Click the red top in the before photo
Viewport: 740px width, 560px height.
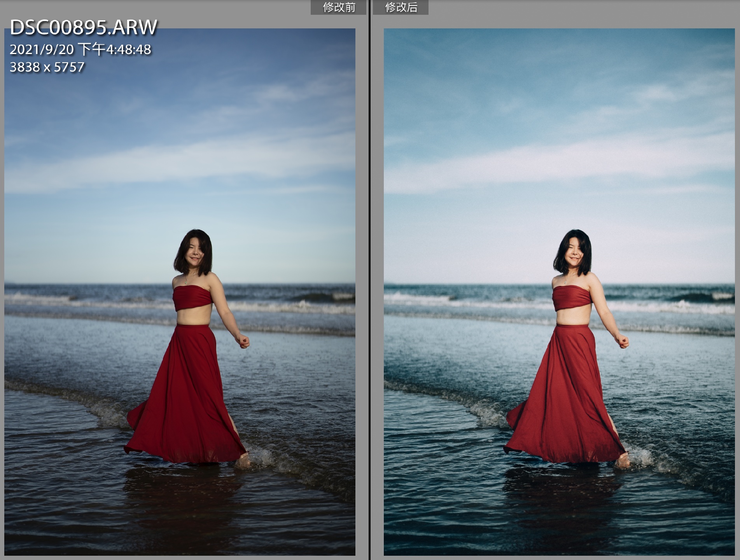[x=192, y=298]
